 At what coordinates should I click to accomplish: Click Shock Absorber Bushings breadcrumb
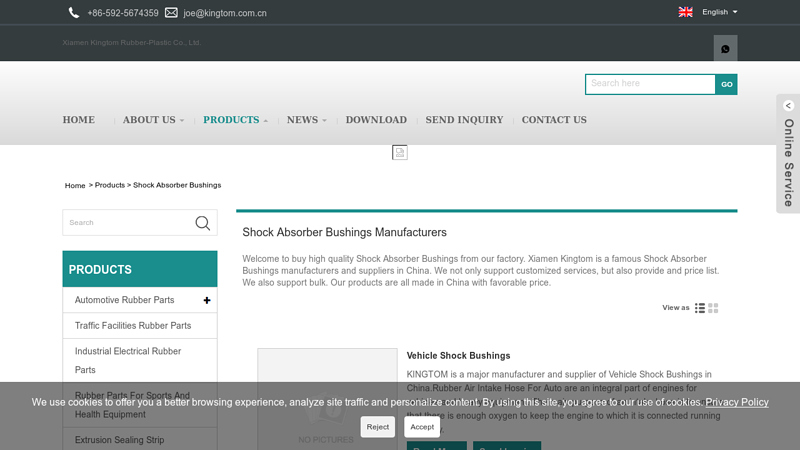(x=177, y=185)
